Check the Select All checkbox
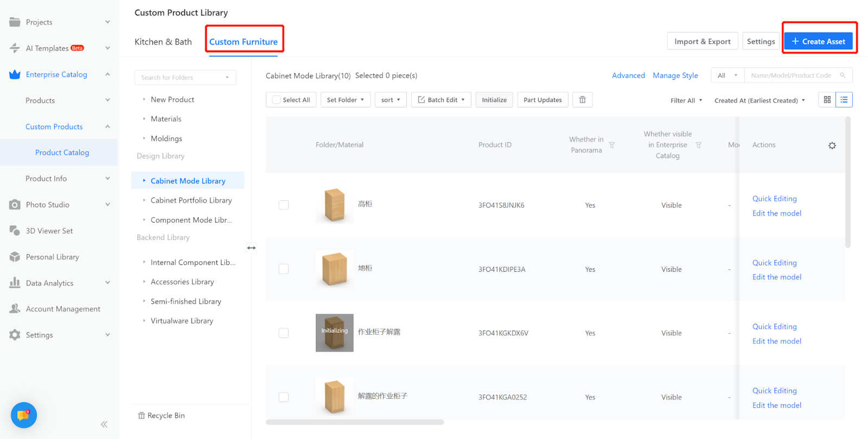The width and height of the screenshot is (868, 439). tap(277, 100)
